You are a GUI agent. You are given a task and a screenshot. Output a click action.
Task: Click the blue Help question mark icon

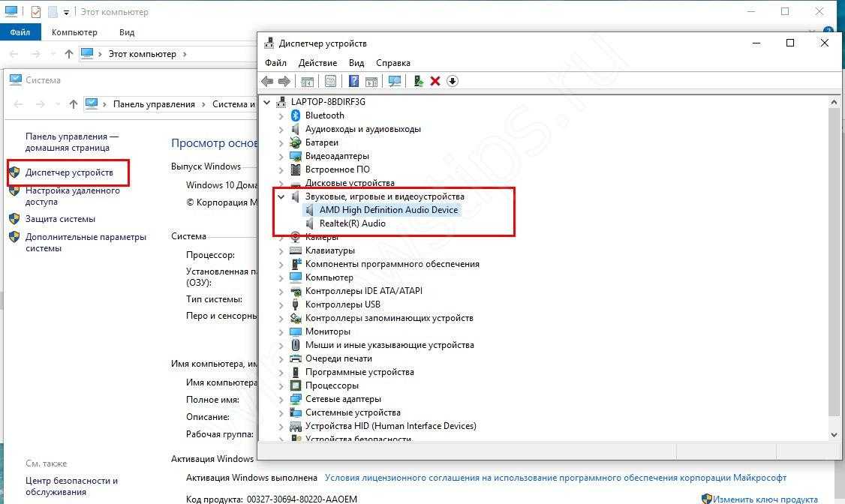pyautogui.click(x=353, y=81)
